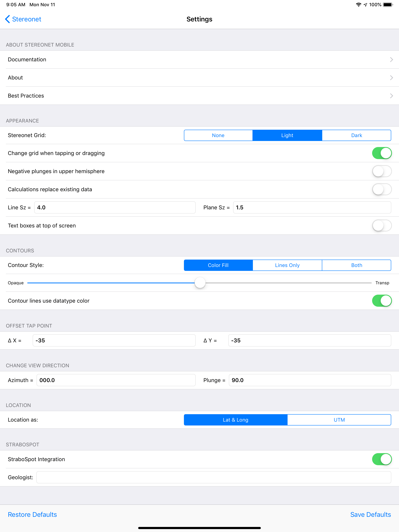Enable Text boxes at top of screen
Viewport: 399px width, 532px height.
click(382, 226)
